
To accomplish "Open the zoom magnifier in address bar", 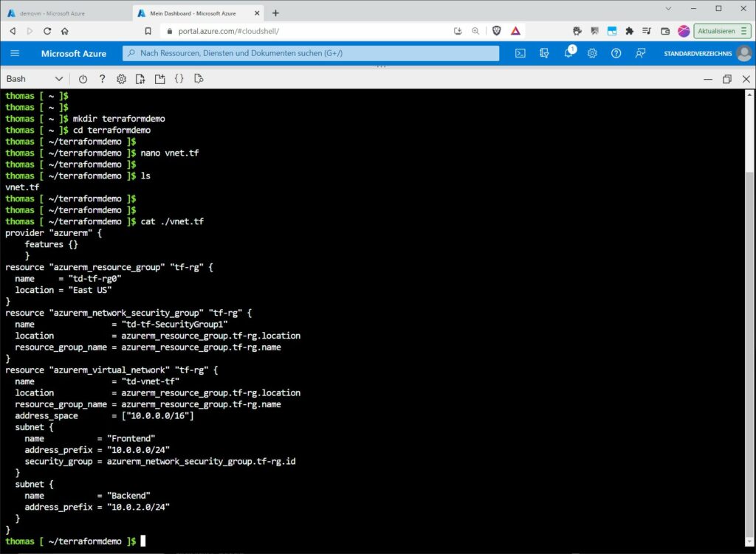I will point(475,31).
